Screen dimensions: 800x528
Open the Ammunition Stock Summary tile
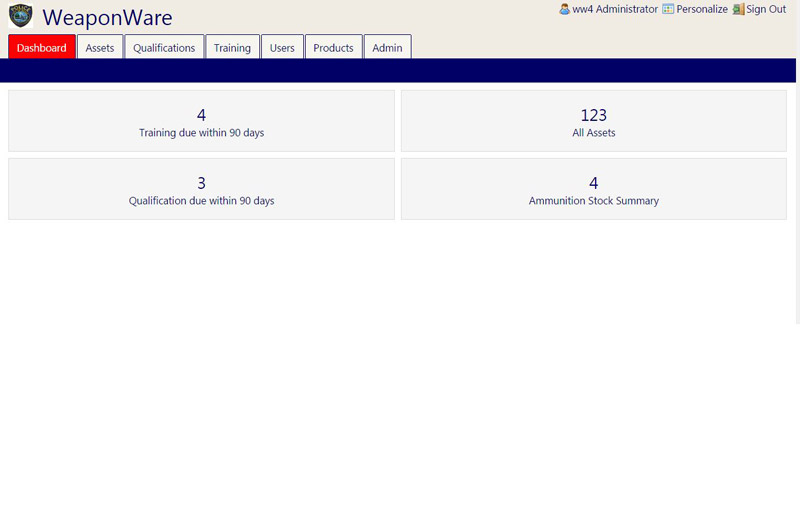point(593,190)
